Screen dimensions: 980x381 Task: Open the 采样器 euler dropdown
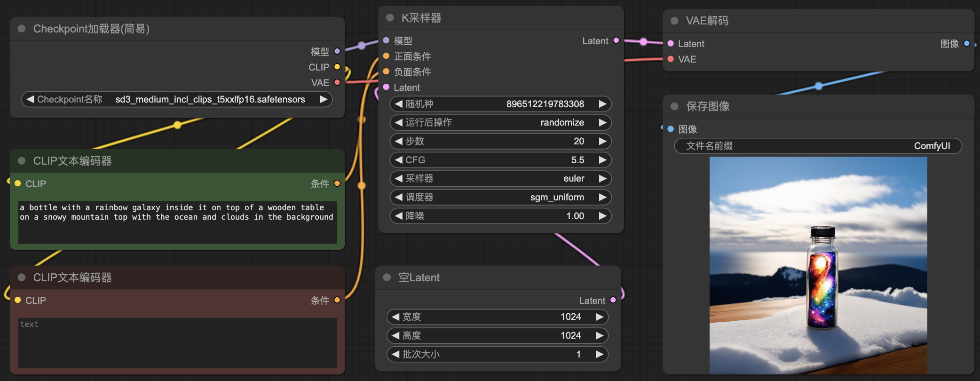click(x=500, y=179)
